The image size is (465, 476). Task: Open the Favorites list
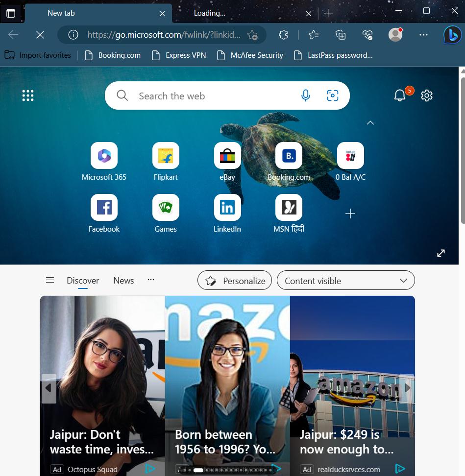tap(314, 35)
